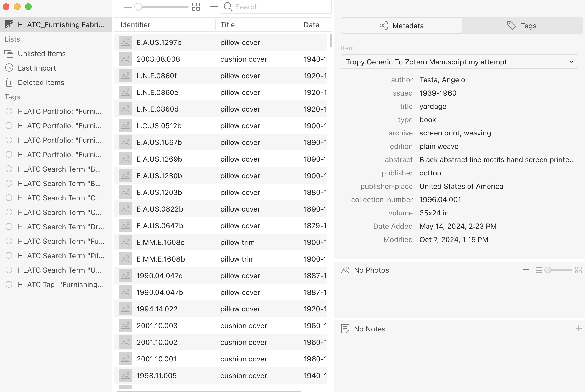Select row E.A.US.1667b
The width and height of the screenshot is (585, 392).
pos(221,142)
